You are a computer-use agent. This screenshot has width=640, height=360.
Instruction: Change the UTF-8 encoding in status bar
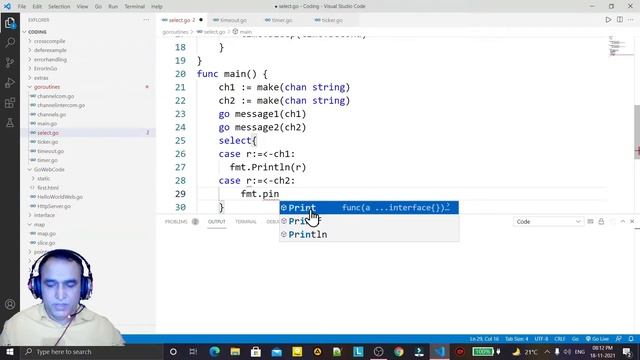point(542,339)
